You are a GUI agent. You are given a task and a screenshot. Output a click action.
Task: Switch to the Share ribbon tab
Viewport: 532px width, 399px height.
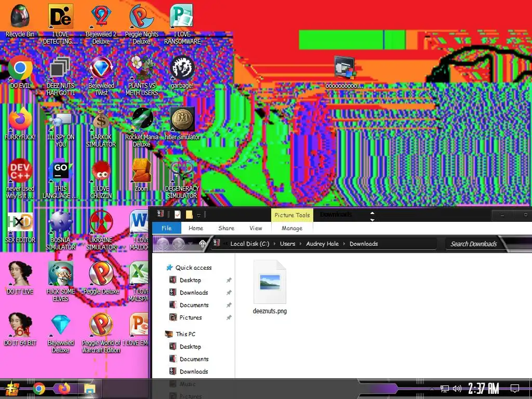click(227, 228)
